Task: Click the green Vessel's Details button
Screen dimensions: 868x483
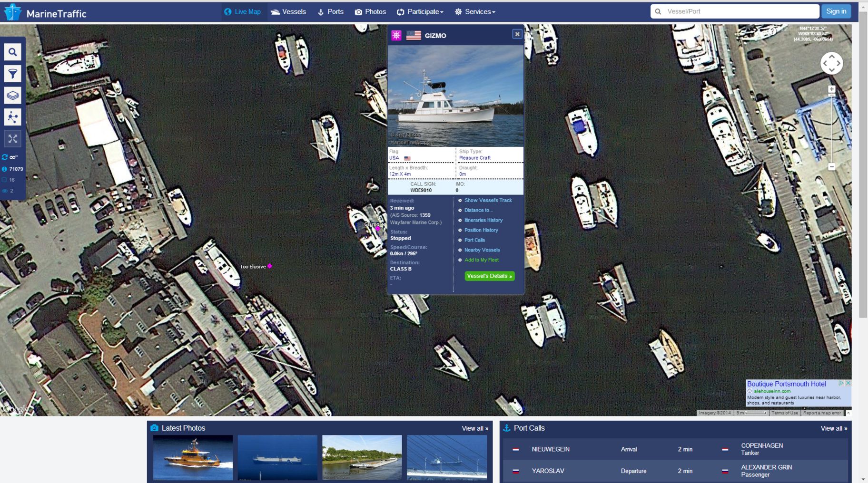Action: click(x=489, y=276)
